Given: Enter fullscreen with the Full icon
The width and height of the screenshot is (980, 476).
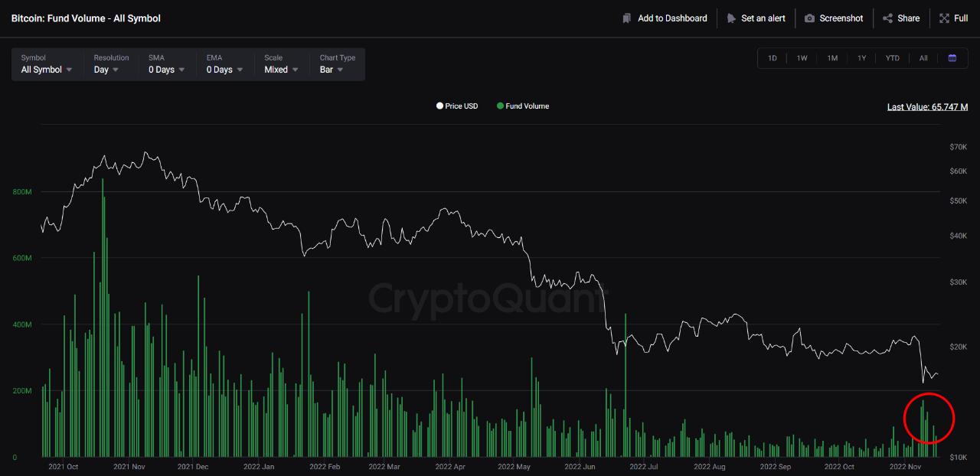Looking at the screenshot, I should click(x=943, y=18).
